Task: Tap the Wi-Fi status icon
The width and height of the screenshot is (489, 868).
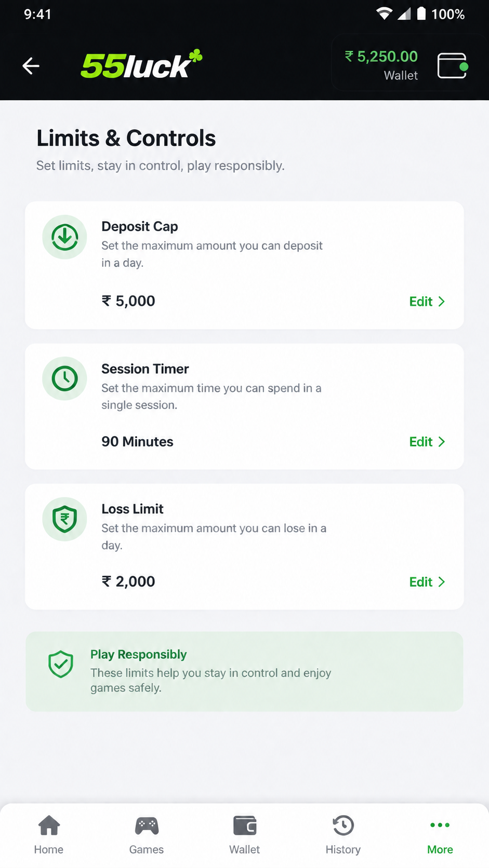Action: point(384,13)
